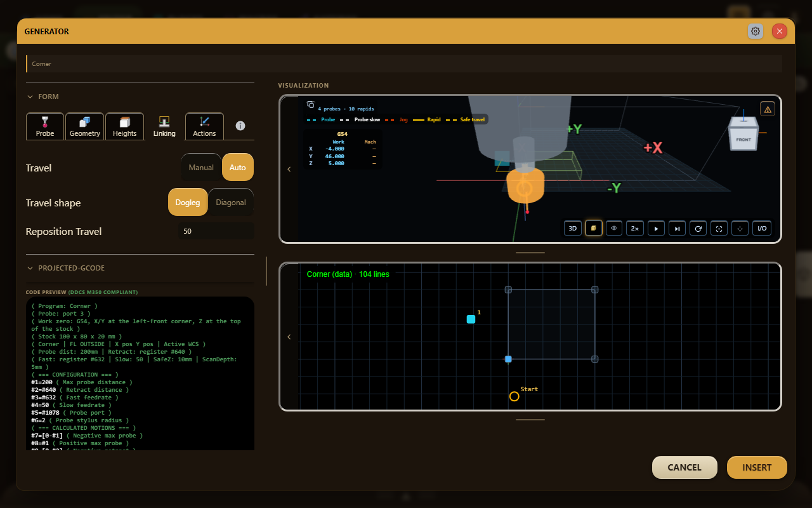Viewport: 812px width, 508px height.
Task: Change the 2x playback speed
Action: pyautogui.click(x=634, y=228)
